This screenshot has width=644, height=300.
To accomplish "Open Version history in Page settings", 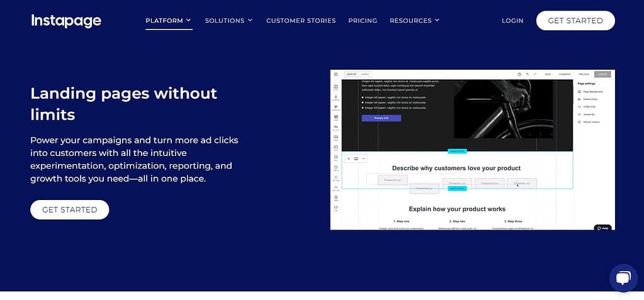I will tap(590, 122).
